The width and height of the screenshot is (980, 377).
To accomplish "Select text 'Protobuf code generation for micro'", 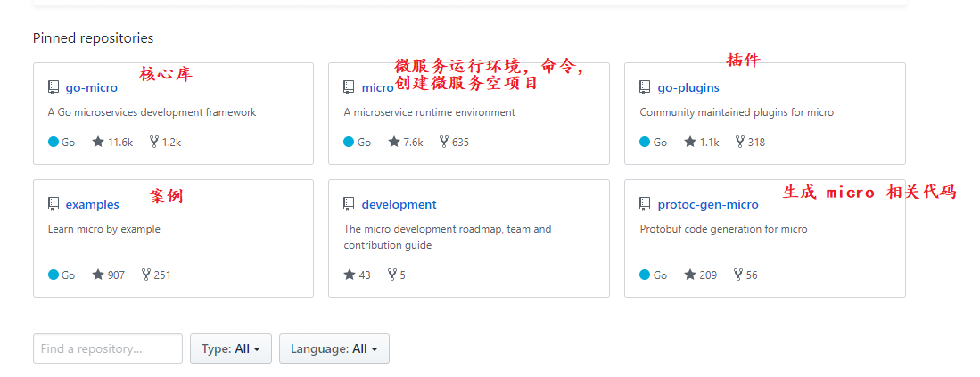I will click(724, 230).
